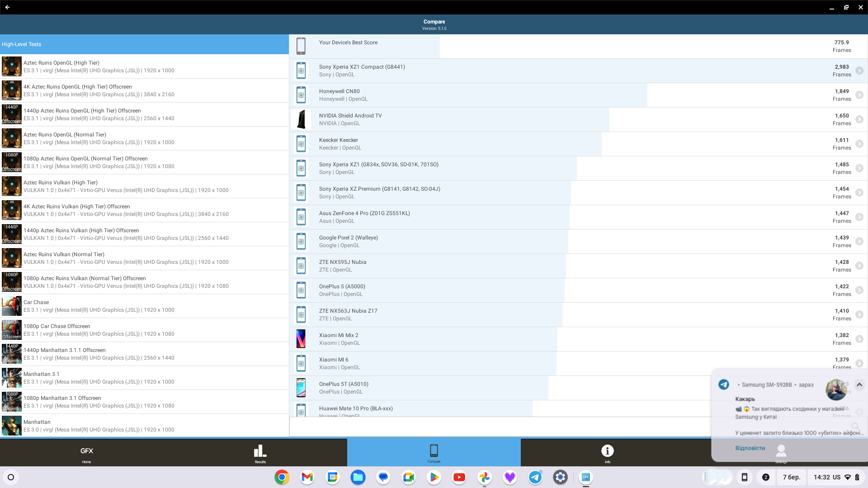Switch to the Results tab
Image resolution: width=868 pixels, height=488 pixels.
[260, 453]
